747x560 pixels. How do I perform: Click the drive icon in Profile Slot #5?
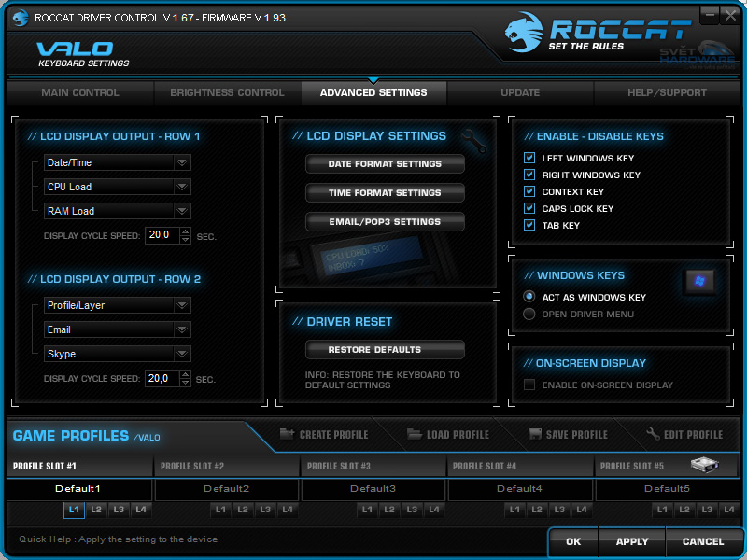click(x=703, y=465)
